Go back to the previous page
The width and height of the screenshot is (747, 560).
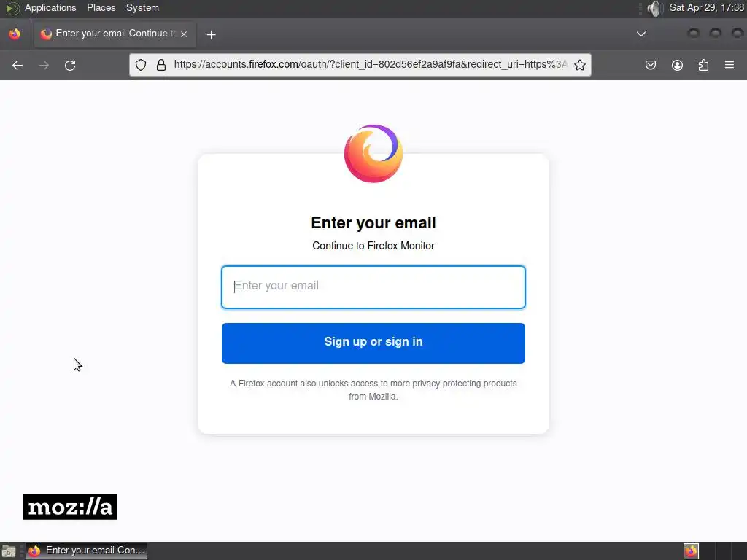coord(18,65)
